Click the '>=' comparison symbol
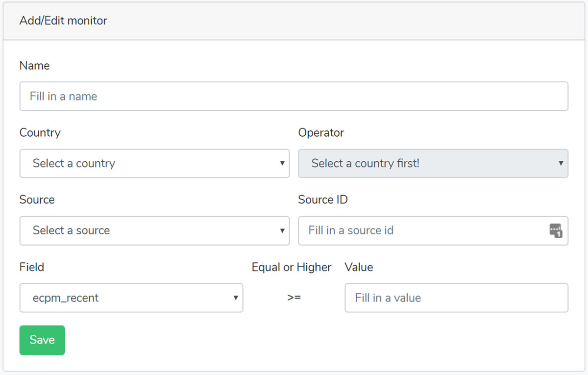 [x=294, y=298]
